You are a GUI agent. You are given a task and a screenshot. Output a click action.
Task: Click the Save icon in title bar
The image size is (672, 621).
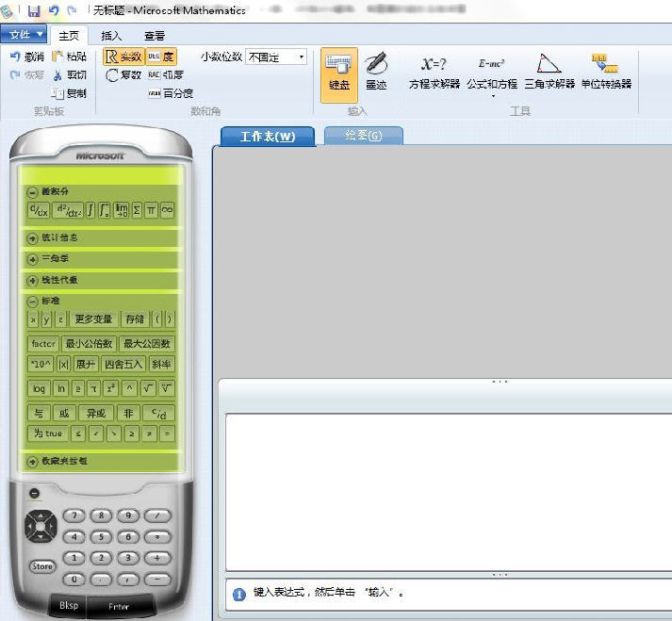34,10
